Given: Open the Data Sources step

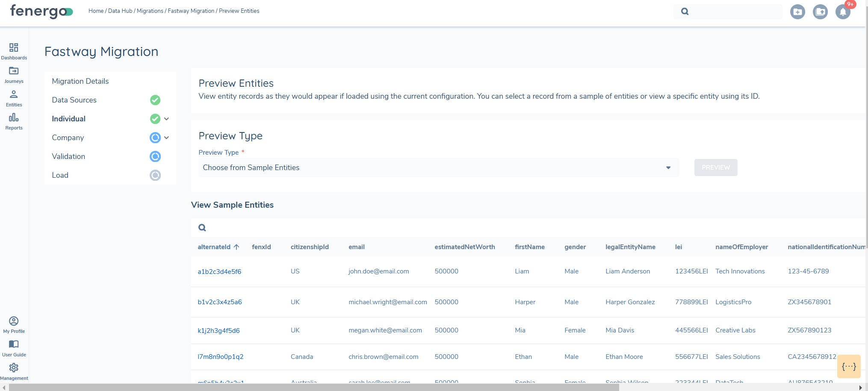Looking at the screenshot, I should coord(74,100).
